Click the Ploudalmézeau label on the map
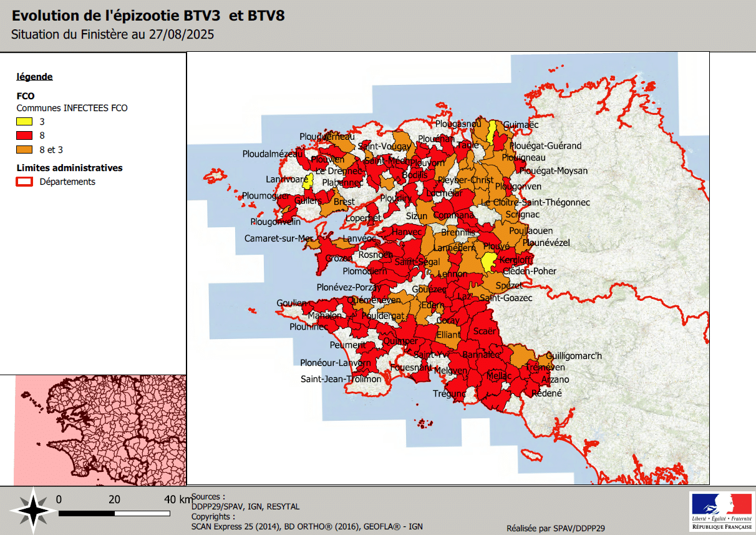The height and width of the screenshot is (535, 756). 273,154
